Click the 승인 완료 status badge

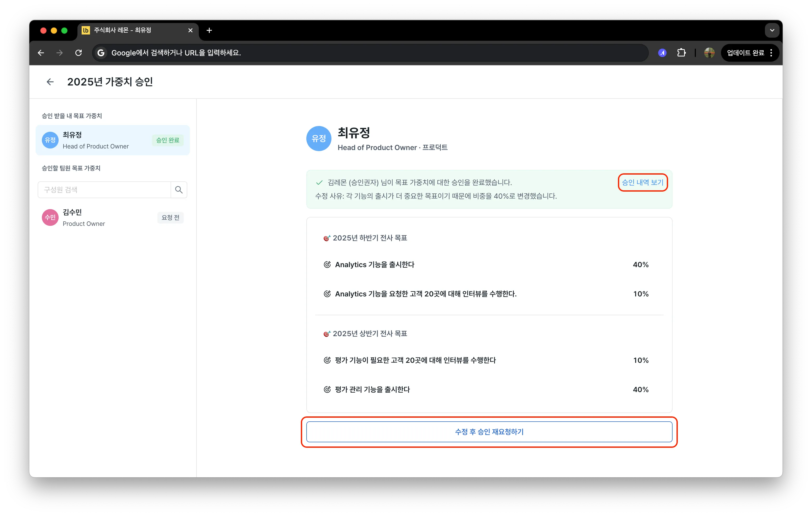168,140
